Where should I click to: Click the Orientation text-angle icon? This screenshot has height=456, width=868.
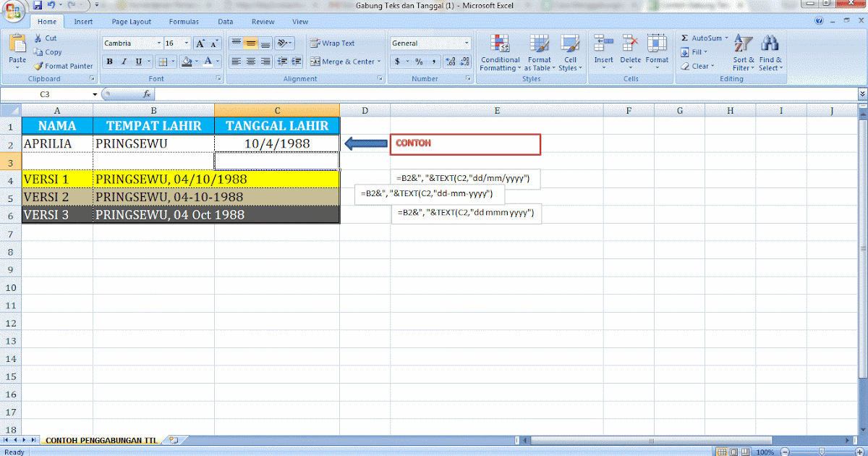click(282, 43)
